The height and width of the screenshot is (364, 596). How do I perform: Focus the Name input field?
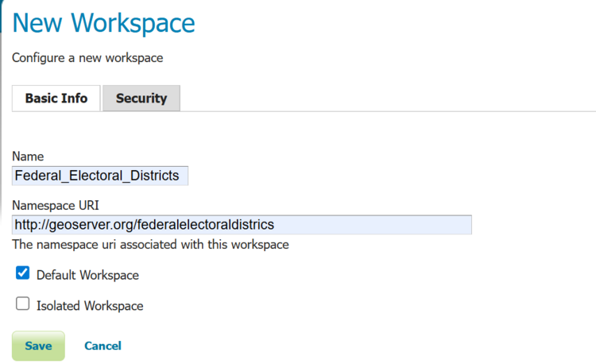(100, 175)
